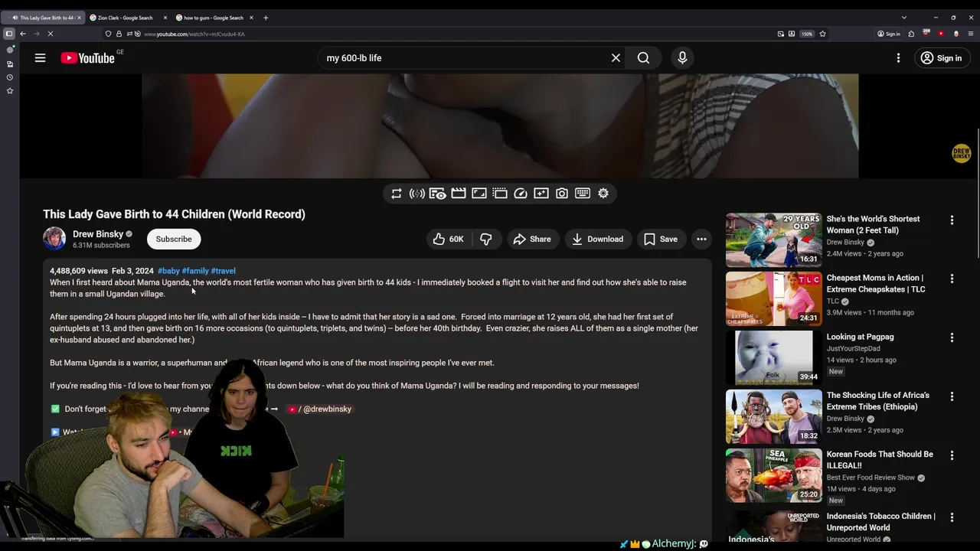Open Drew Binsky channel avatar

(x=54, y=239)
